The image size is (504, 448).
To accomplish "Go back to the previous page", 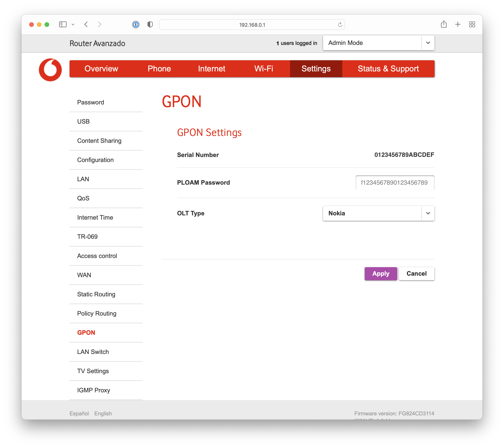I will coord(86,24).
